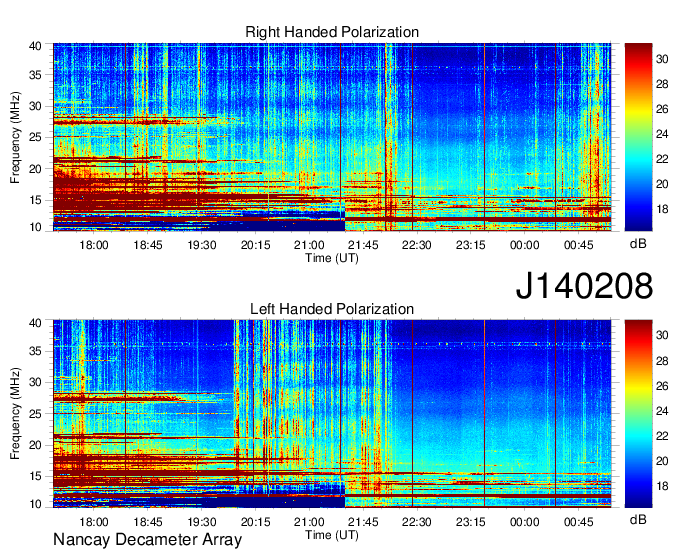
Task: Click the 22 dB mark on Right Handed colorbar
Action: (x=662, y=159)
